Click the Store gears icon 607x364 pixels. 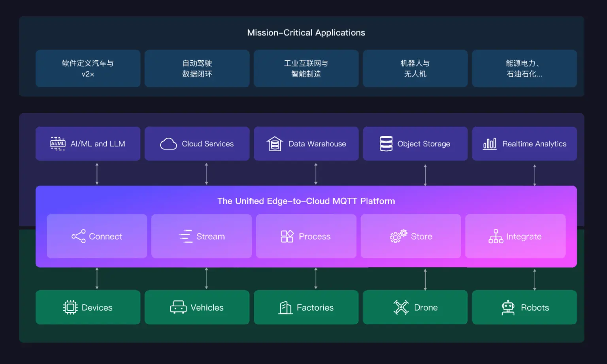398,236
